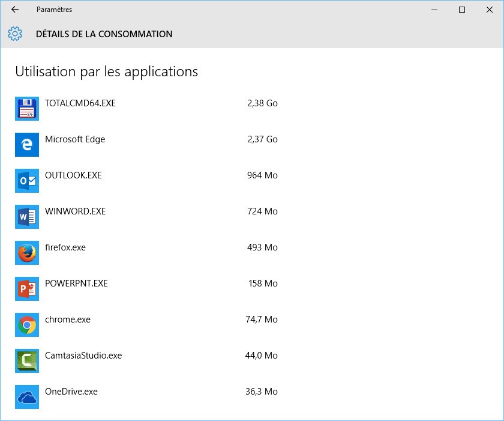Screen dimensions: 504x421
Task: Maximize the Paramètres window
Action: click(461, 10)
